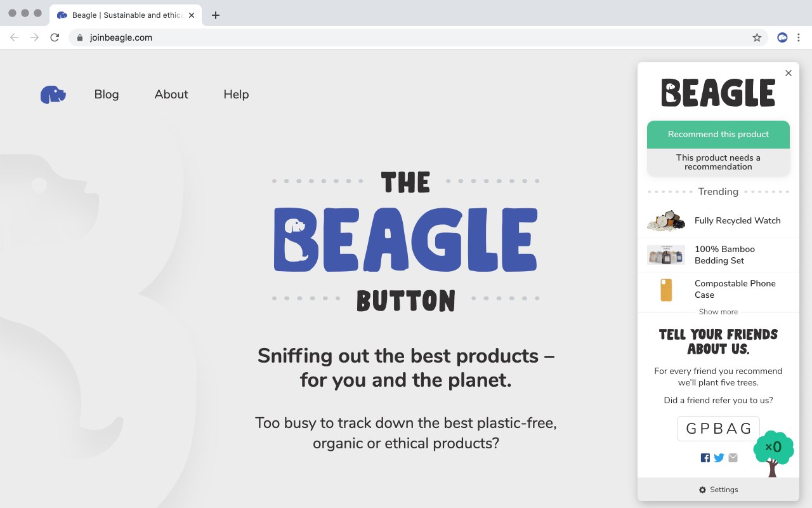Share via the Twitter bird icon
The height and width of the screenshot is (508, 812).
tap(719, 458)
